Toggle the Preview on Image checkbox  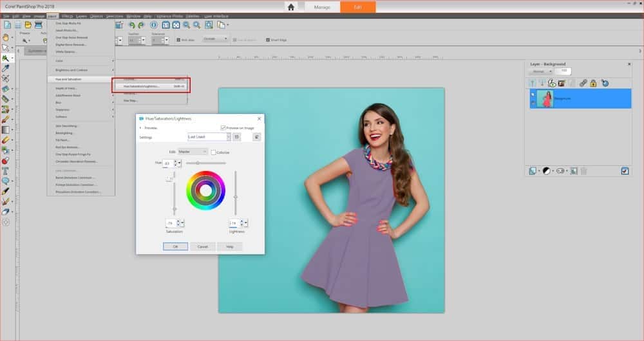point(223,128)
